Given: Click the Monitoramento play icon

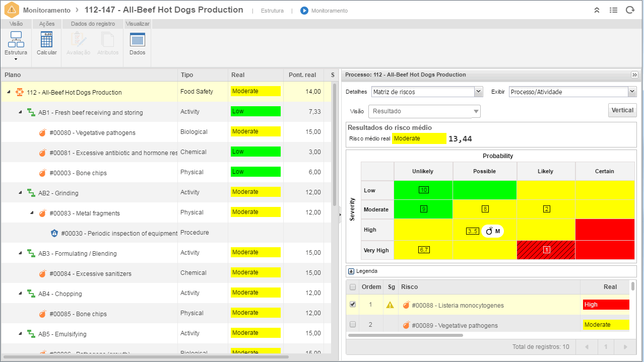Looking at the screenshot, I should click(x=304, y=11).
